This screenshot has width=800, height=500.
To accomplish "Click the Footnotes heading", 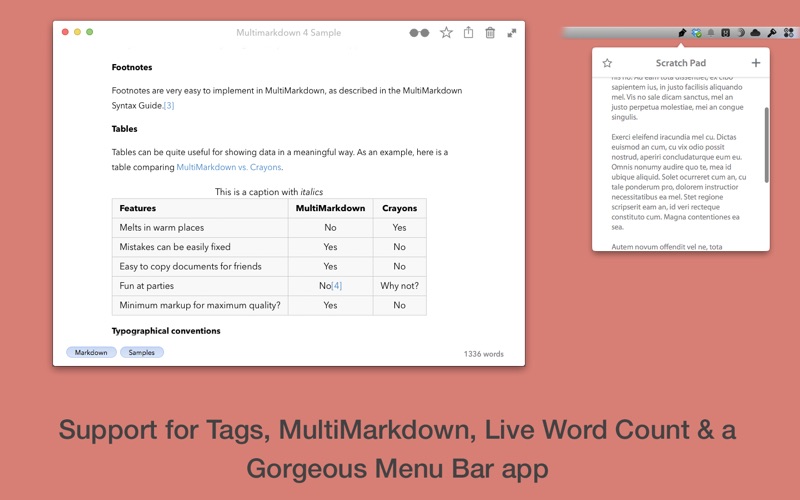I will [132, 67].
